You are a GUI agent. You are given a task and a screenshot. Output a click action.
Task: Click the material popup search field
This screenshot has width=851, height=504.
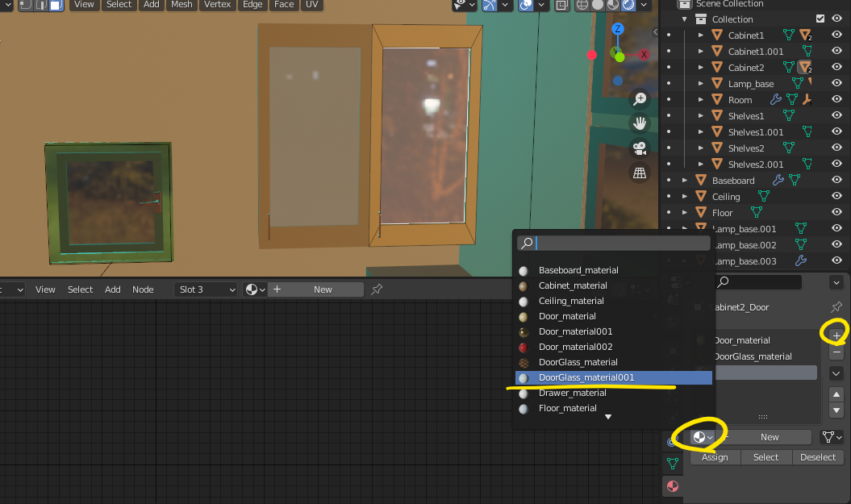coord(613,243)
